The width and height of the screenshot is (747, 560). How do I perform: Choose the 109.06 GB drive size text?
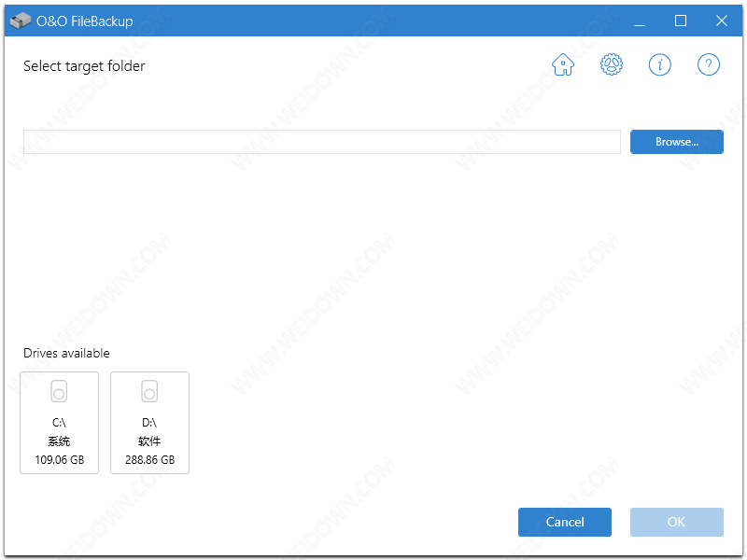coord(60,460)
